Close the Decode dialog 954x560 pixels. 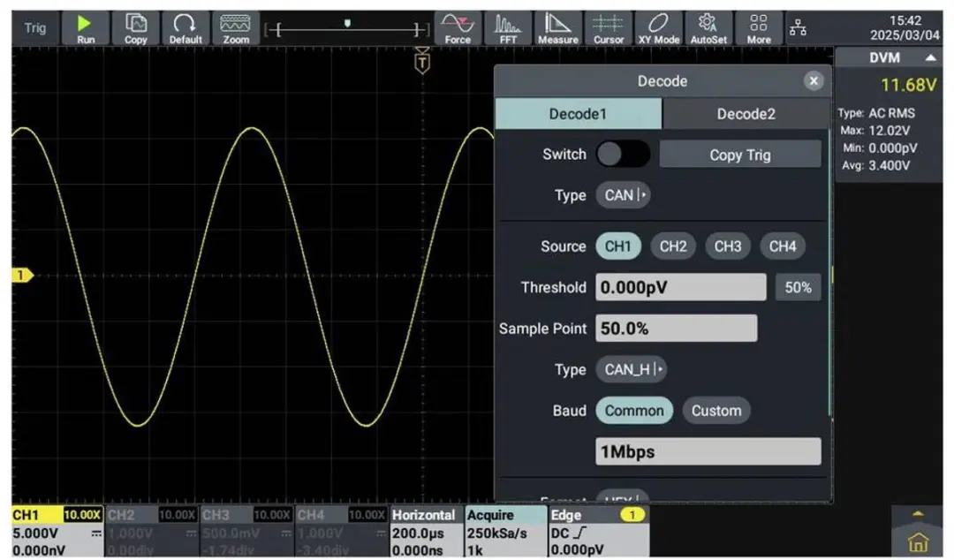[x=814, y=81]
